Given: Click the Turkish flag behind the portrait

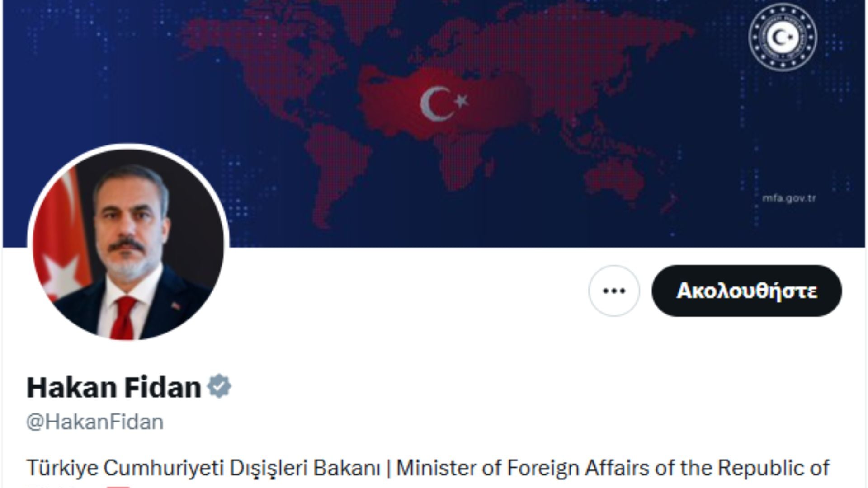Looking at the screenshot, I should (61, 235).
